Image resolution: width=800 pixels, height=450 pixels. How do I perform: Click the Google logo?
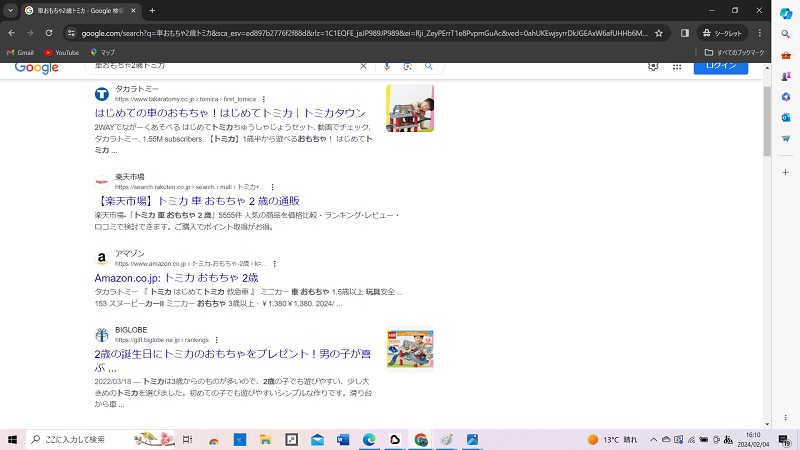[x=36, y=67]
